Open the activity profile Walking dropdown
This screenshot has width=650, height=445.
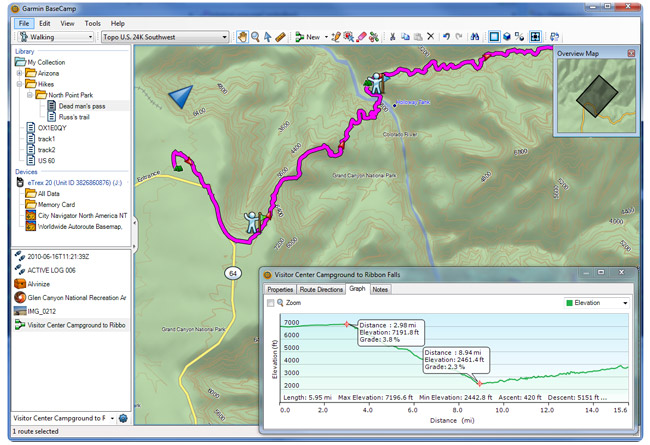coord(90,37)
